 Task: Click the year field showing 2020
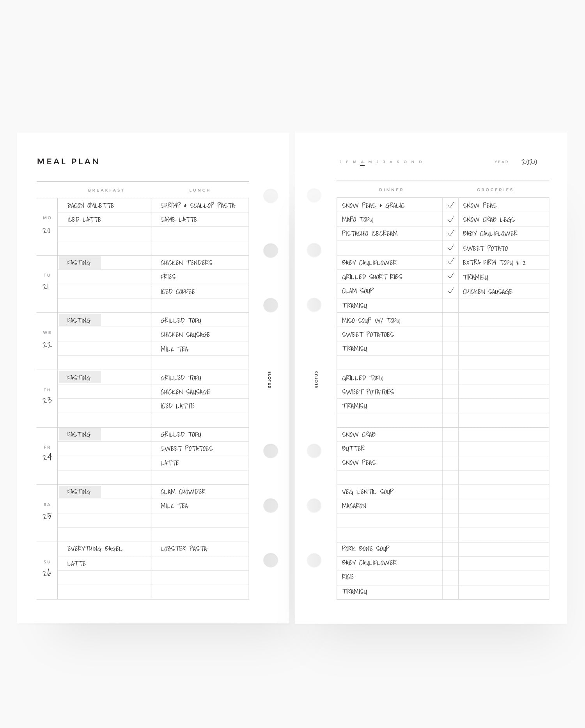tap(529, 162)
